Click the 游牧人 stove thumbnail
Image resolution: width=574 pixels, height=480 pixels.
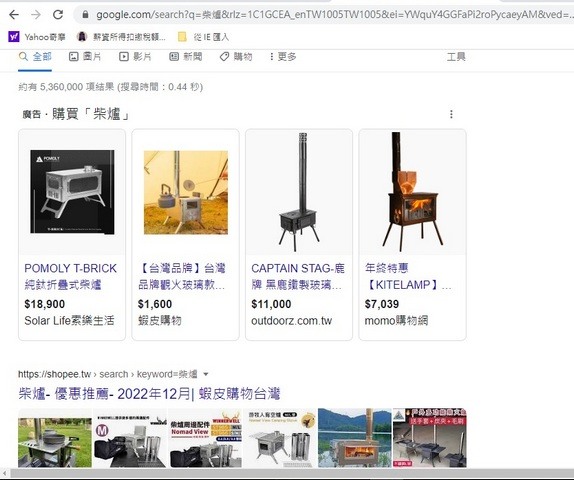(280, 438)
